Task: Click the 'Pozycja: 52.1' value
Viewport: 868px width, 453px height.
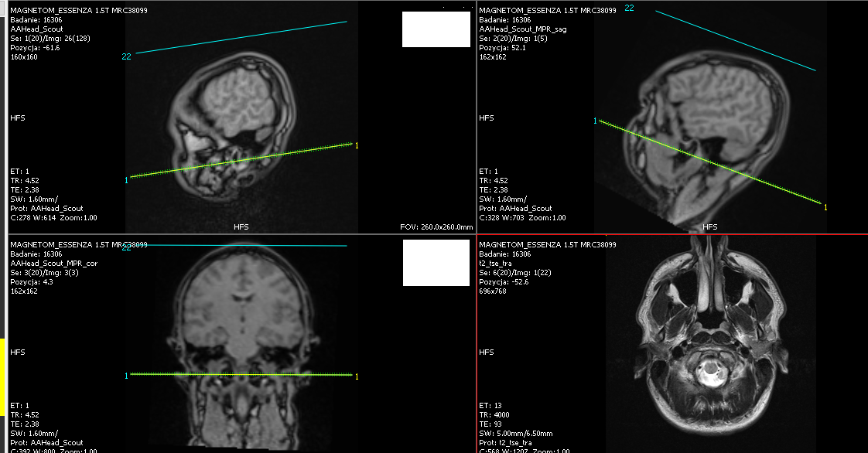Action: point(502,48)
